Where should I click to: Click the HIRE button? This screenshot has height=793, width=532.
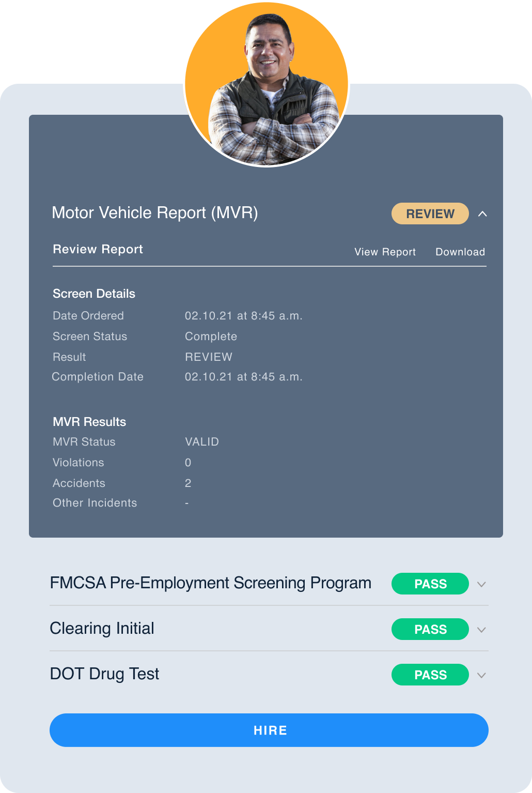(x=269, y=730)
